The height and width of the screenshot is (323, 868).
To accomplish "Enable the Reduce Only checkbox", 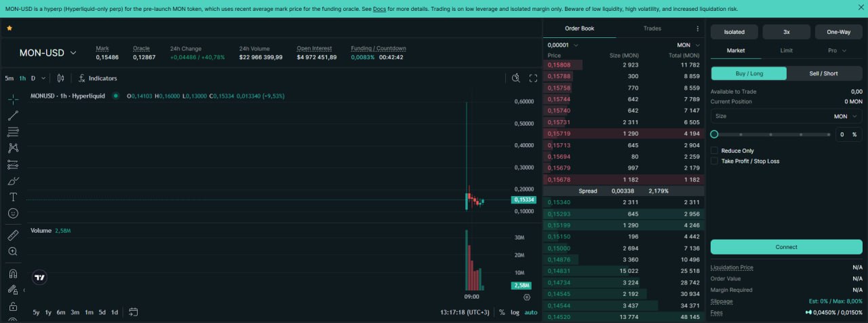I will (714, 151).
